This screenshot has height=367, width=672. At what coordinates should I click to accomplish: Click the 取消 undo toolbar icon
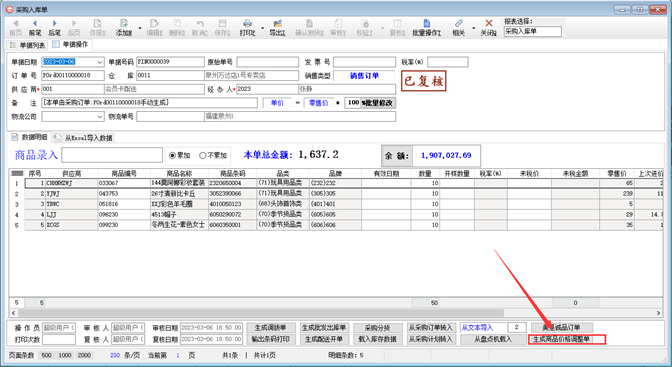[200, 24]
